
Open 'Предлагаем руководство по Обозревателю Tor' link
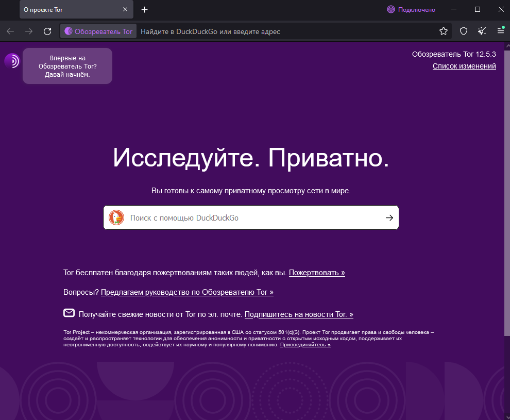click(187, 292)
